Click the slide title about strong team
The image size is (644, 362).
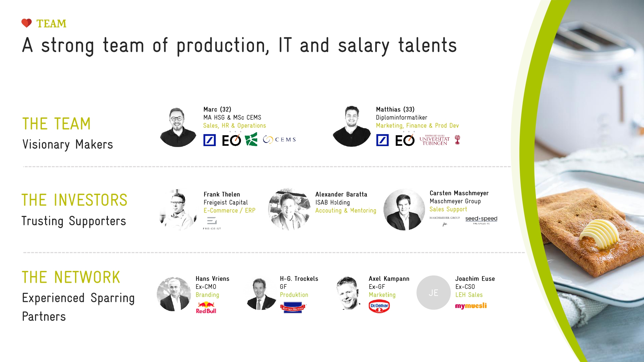pyautogui.click(x=239, y=45)
